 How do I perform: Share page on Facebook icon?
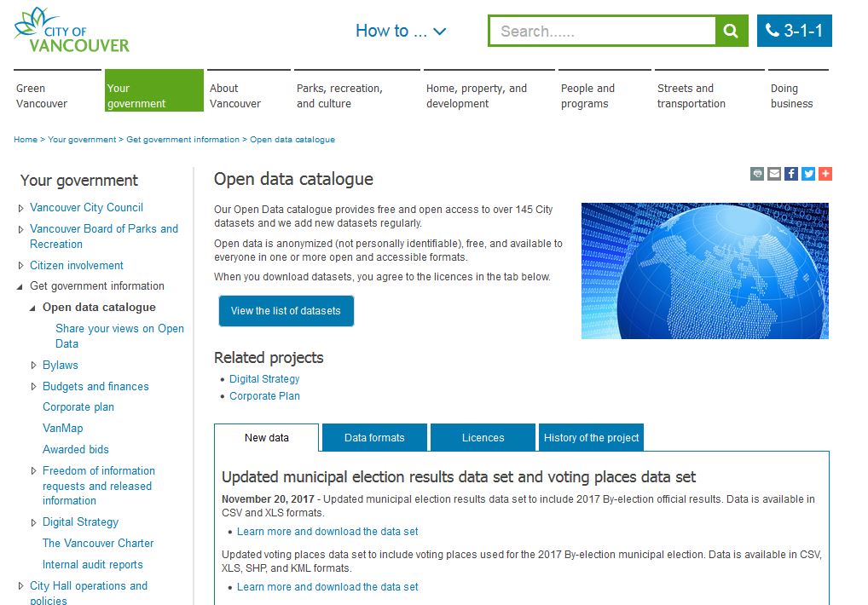click(791, 174)
